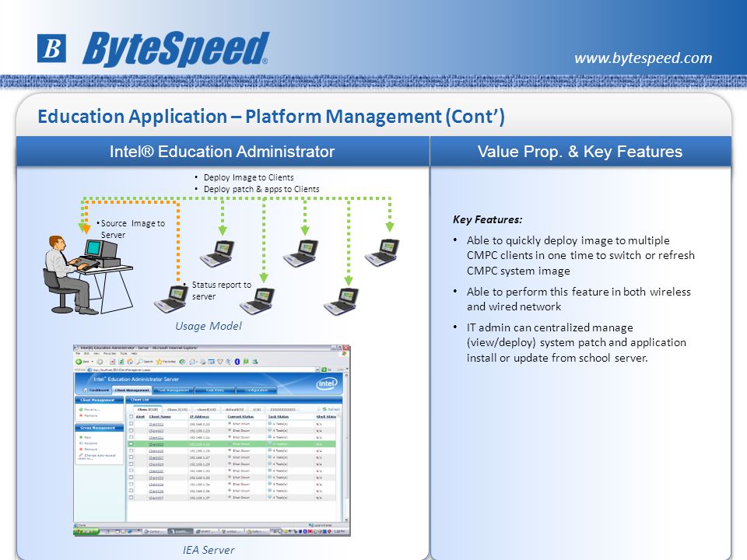This screenshot has height=560, width=747.
Task: Click the Source Image to Server label
Action: coord(132,229)
